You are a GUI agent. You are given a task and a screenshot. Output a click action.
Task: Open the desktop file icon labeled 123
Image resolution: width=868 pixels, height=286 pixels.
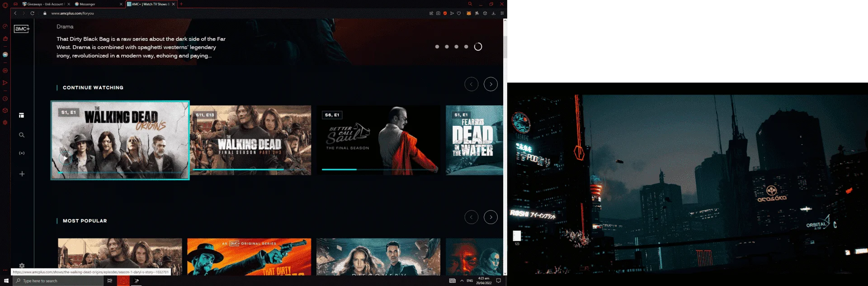(517, 238)
